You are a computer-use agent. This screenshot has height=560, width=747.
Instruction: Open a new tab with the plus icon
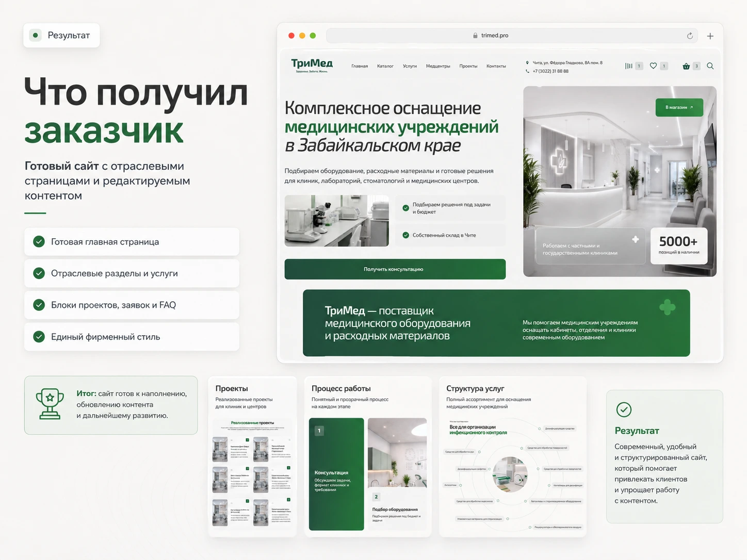(x=710, y=36)
